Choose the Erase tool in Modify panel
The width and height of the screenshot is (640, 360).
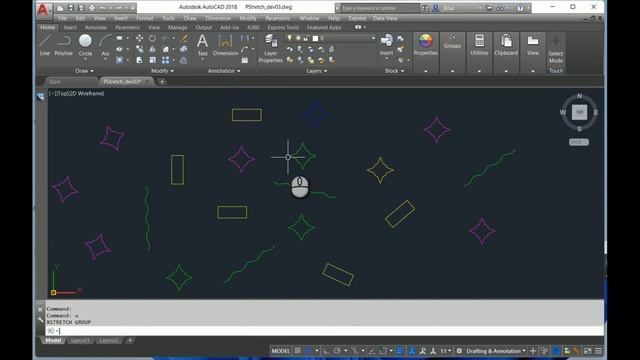(x=184, y=38)
